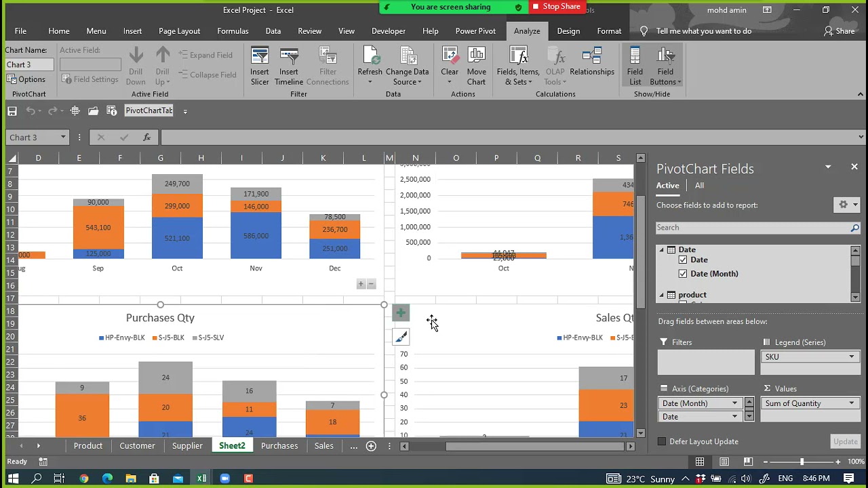Open the File menu
Screen dimensions: 868x488
pos(20,31)
